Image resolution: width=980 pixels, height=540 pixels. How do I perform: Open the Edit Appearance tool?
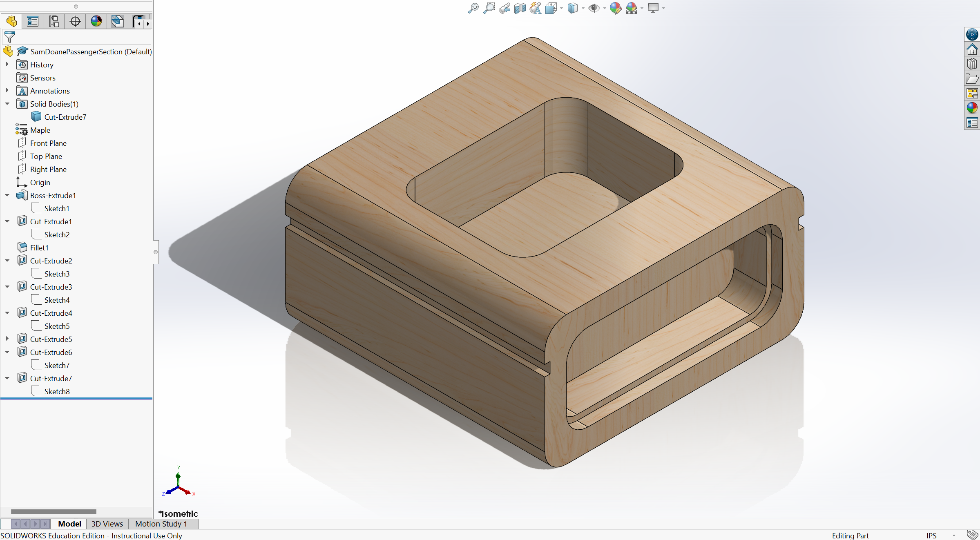click(615, 8)
